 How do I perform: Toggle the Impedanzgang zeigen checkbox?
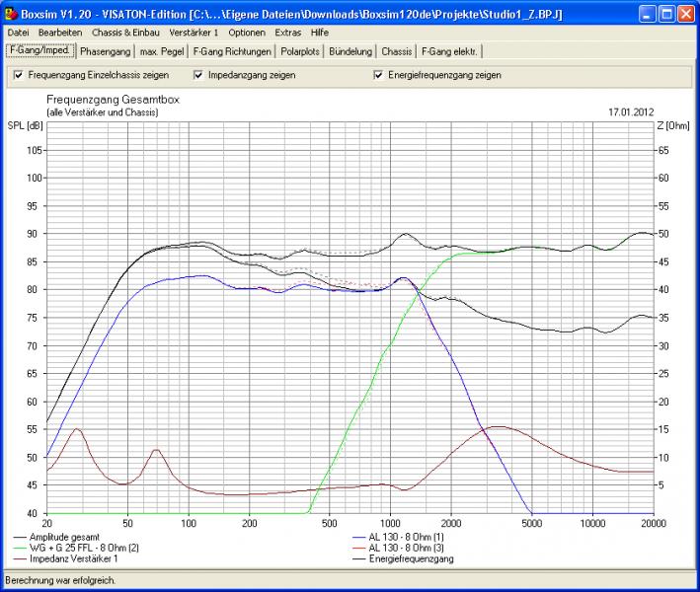198,75
